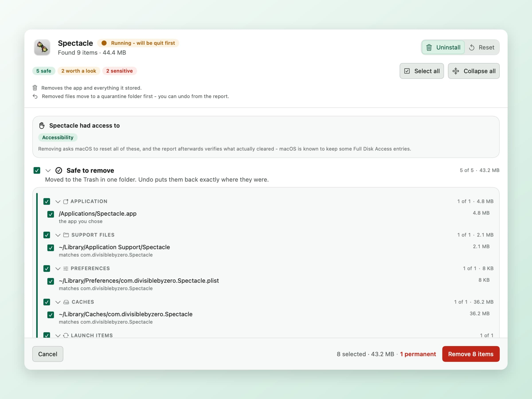Switch to the Reset mode tab
Image resolution: width=532 pixels, height=399 pixels.
point(481,47)
